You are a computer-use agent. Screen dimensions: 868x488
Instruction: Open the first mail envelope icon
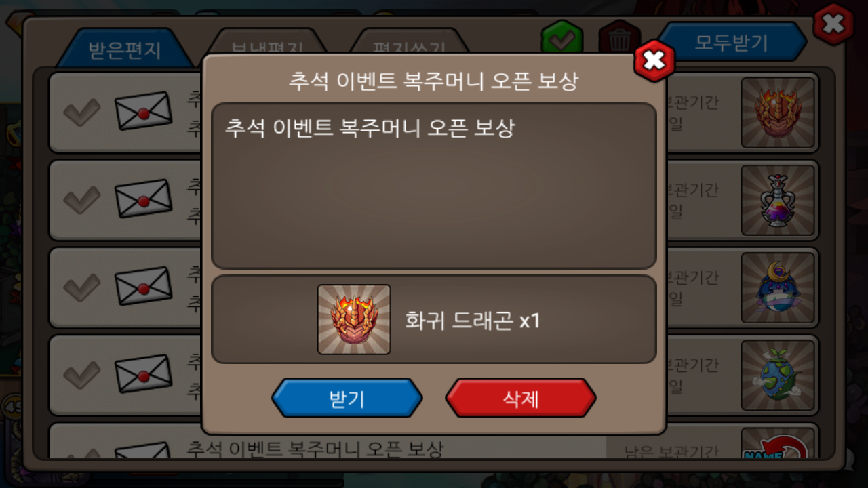coord(143,110)
